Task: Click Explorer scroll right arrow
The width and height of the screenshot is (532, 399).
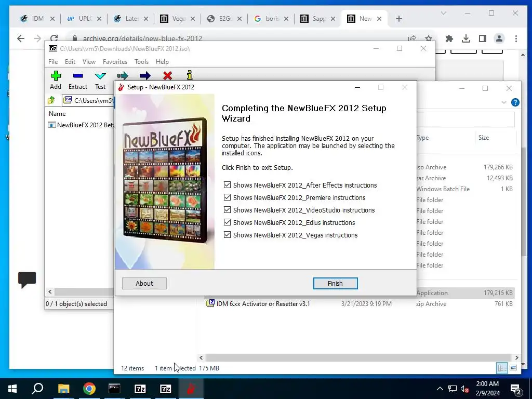Action: tap(516, 357)
